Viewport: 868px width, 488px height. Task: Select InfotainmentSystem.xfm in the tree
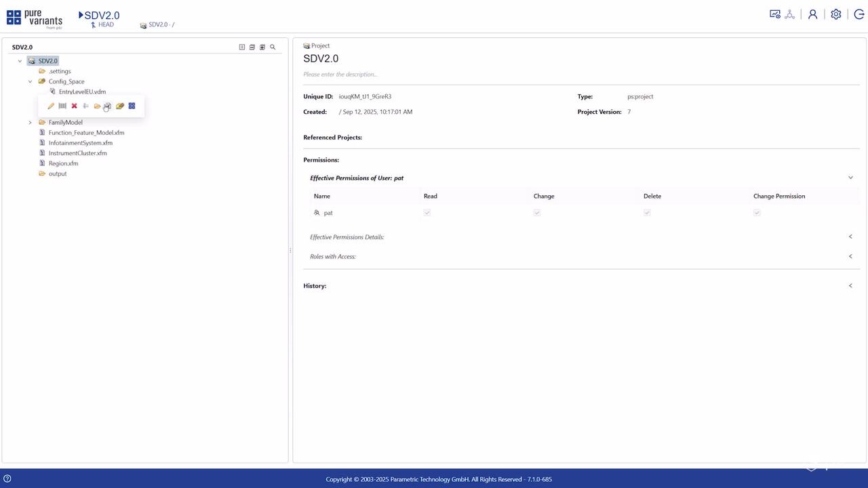point(80,143)
